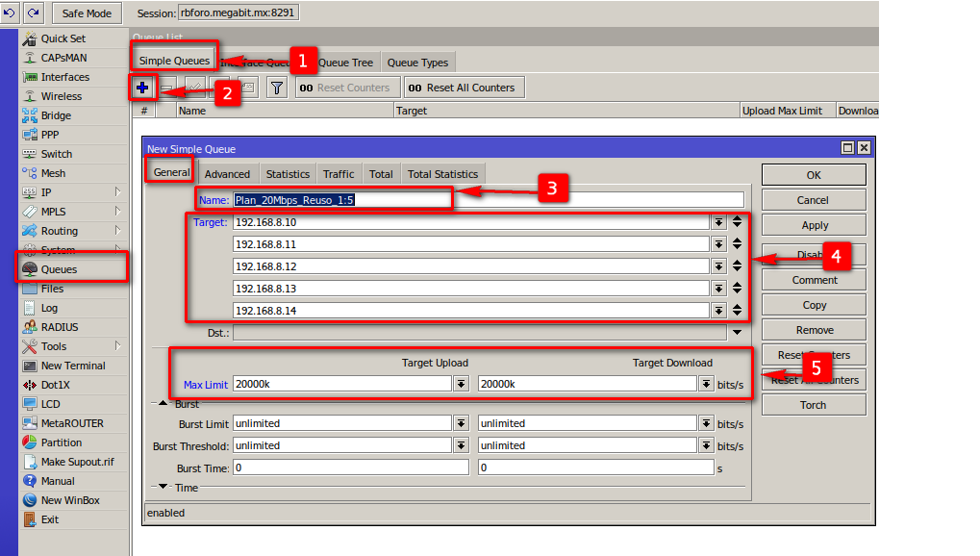Click the Apply button
The image size is (980, 556).
(814, 225)
